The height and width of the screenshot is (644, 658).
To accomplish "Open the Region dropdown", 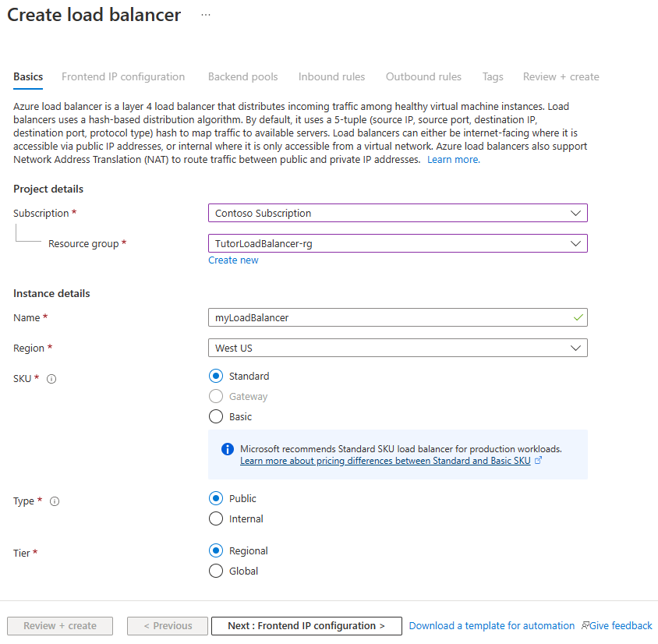I will pyautogui.click(x=398, y=348).
